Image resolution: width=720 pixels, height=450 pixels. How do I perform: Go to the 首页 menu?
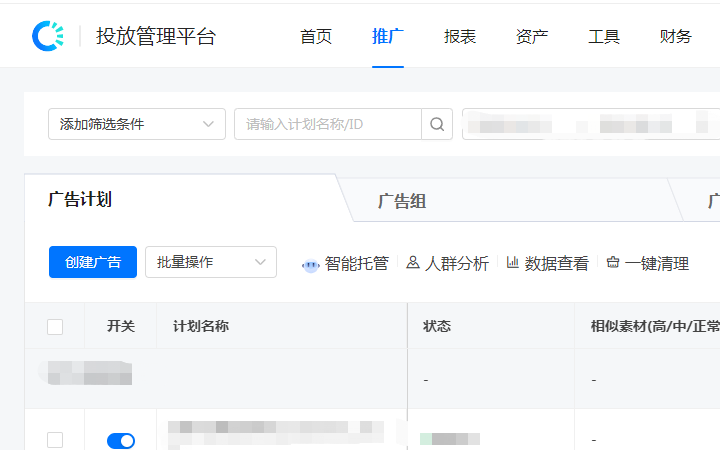click(x=316, y=36)
